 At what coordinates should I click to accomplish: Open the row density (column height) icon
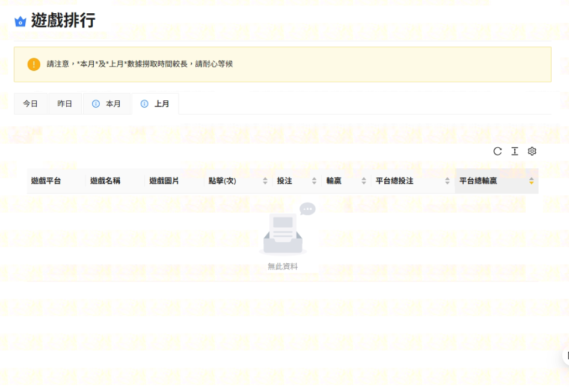(515, 152)
